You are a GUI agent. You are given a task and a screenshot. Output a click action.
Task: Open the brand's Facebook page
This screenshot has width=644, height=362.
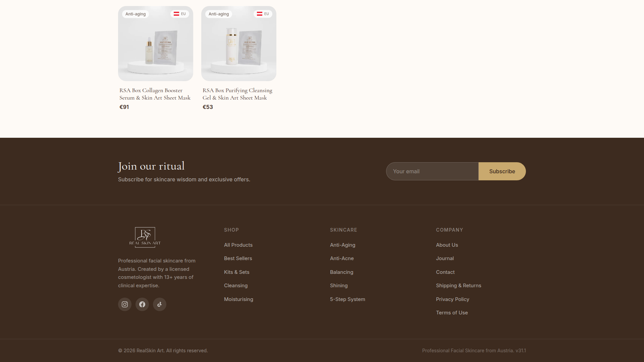click(142, 304)
